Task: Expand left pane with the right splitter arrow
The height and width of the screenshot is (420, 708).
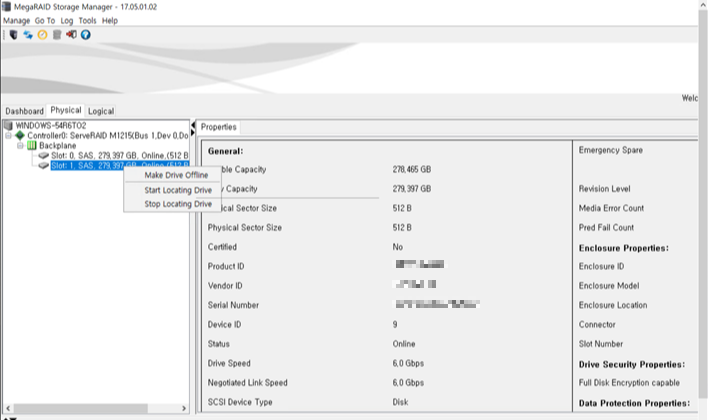Action: click(193, 132)
